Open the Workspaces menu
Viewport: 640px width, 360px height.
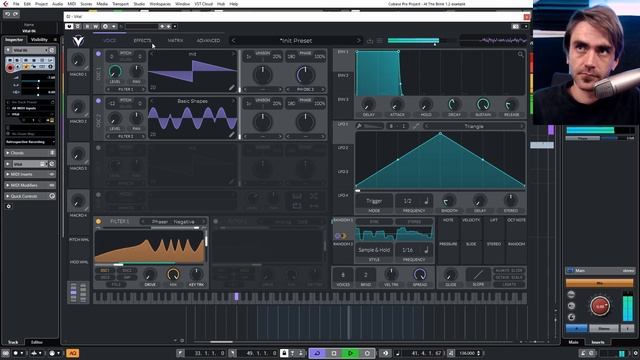pos(160,4)
